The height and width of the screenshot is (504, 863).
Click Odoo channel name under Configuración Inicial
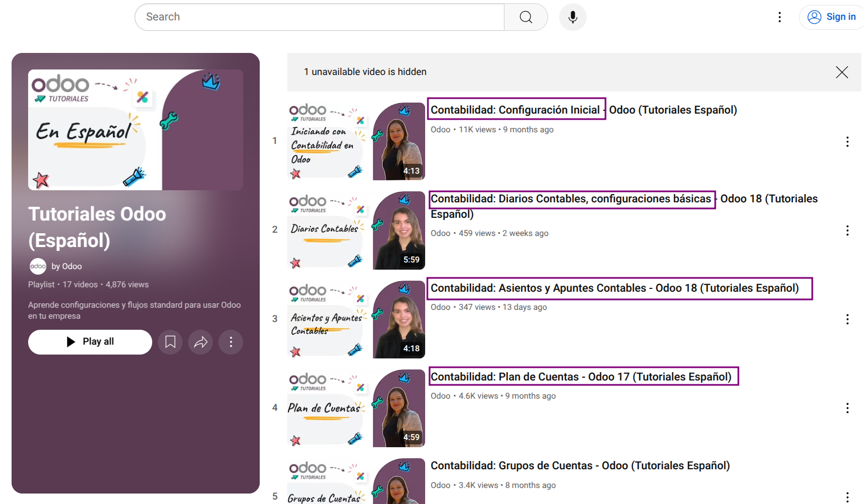[x=440, y=130]
